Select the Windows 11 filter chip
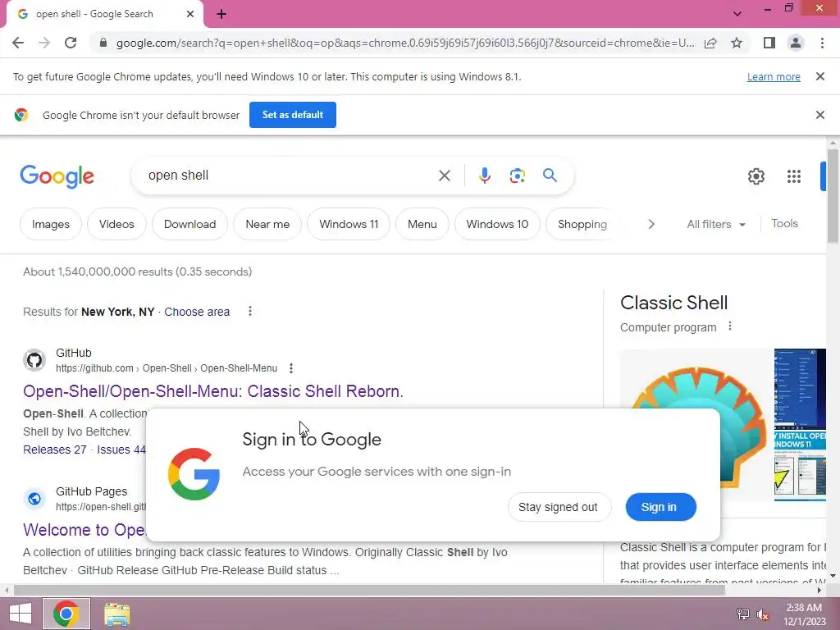 349,224
